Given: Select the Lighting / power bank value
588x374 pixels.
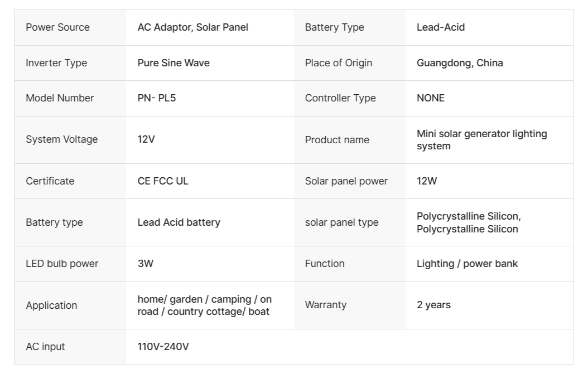Looking at the screenshot, I should pos(467,264).
